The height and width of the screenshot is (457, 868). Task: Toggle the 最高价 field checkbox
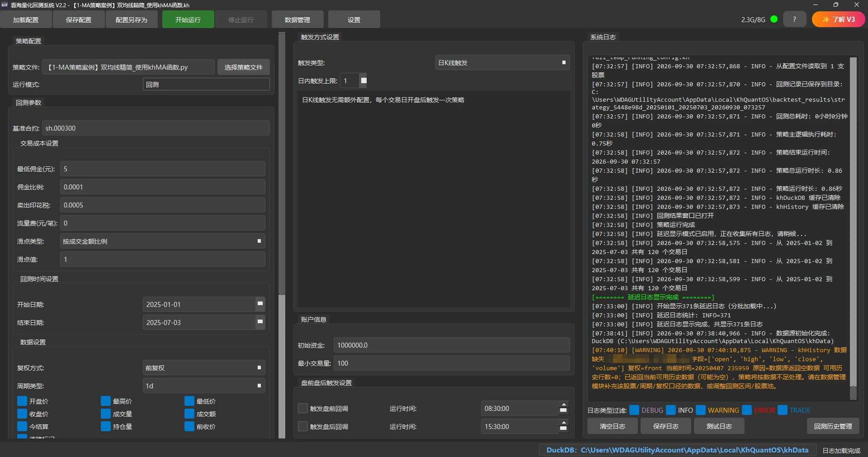pyautogui.click(x=106, y=401)
